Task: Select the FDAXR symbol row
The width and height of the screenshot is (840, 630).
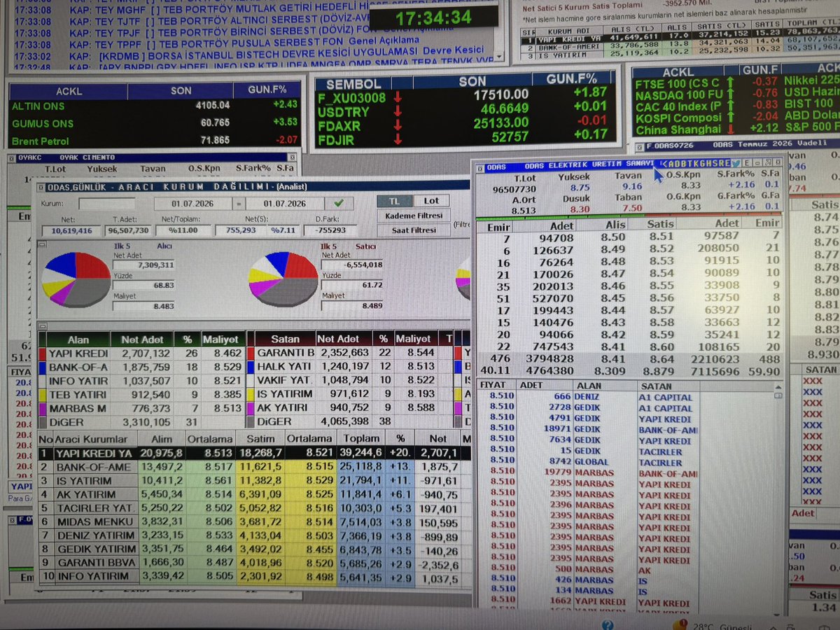Action: (x=465, y=124)
